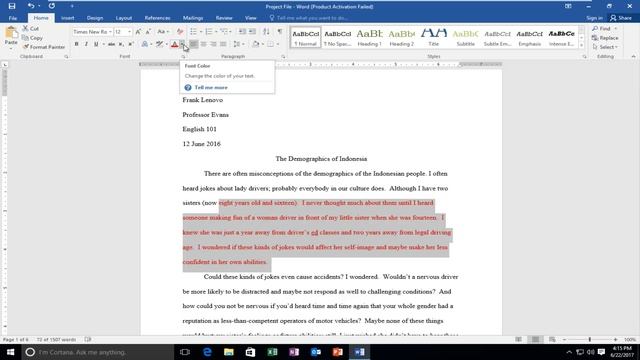The image size is (640, 360).
Task: Open the Font dialog launcher
Action: click(x=183, y=57)
